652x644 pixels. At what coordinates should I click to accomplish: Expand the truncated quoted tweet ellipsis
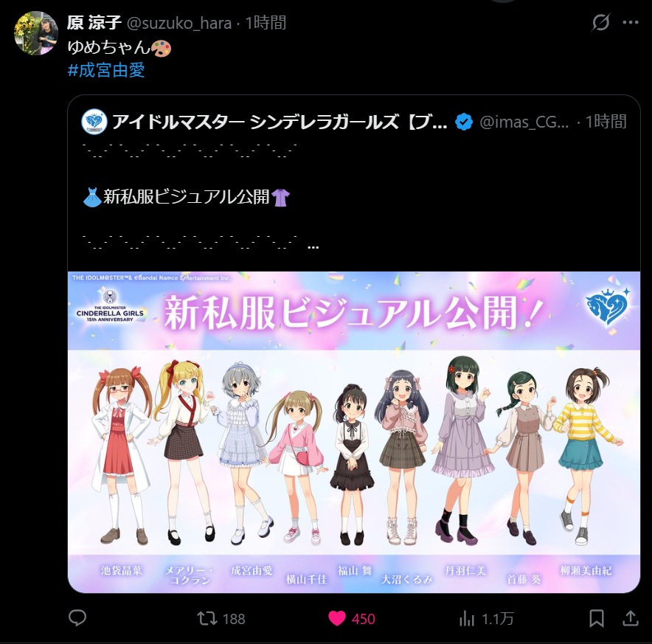(x=313, y=246)
